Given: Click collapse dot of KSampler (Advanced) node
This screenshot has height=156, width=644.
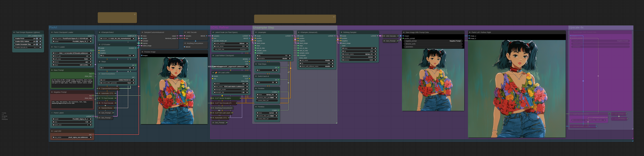Looking at the screenshot, I should (299, 32).
